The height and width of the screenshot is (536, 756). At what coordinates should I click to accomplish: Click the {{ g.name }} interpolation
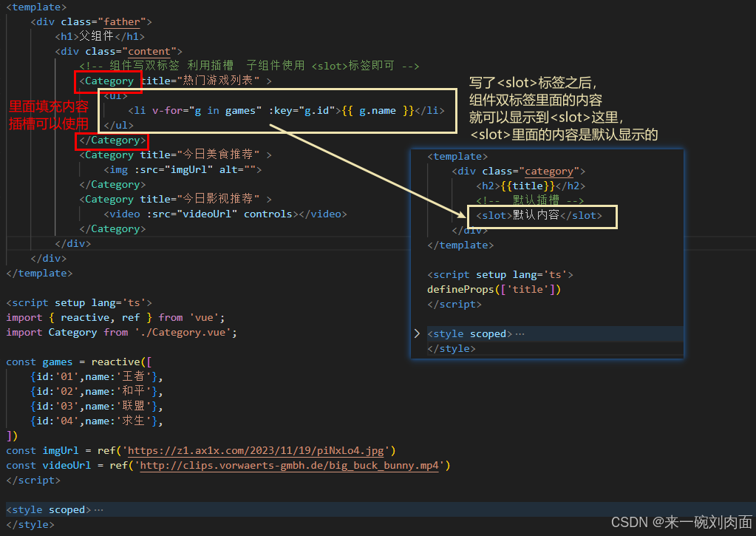378,110
